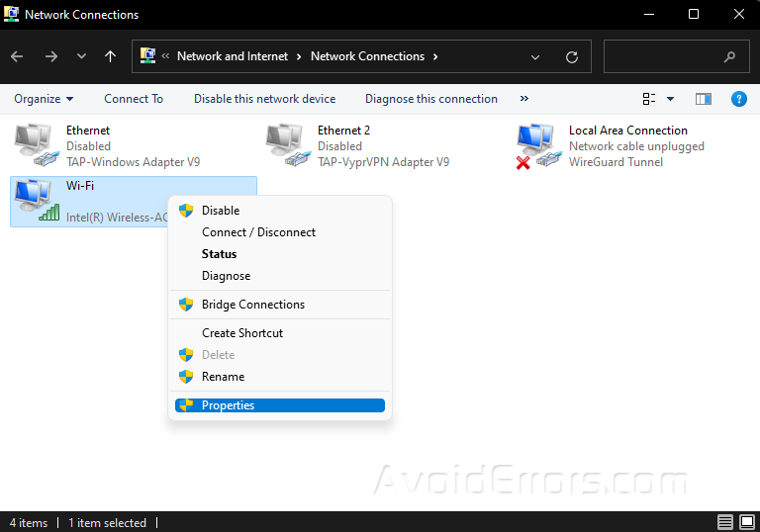This screenshot has width=760, height=532.
Task: Expand the Organize dropdown menu
Action: click(44, 99)
